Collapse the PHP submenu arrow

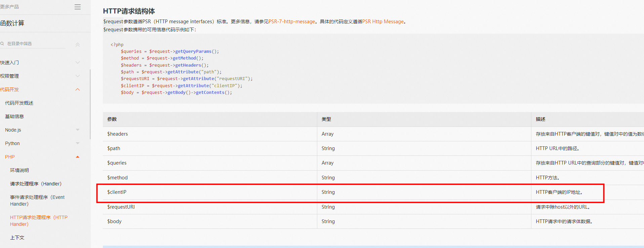click(78, 157)
